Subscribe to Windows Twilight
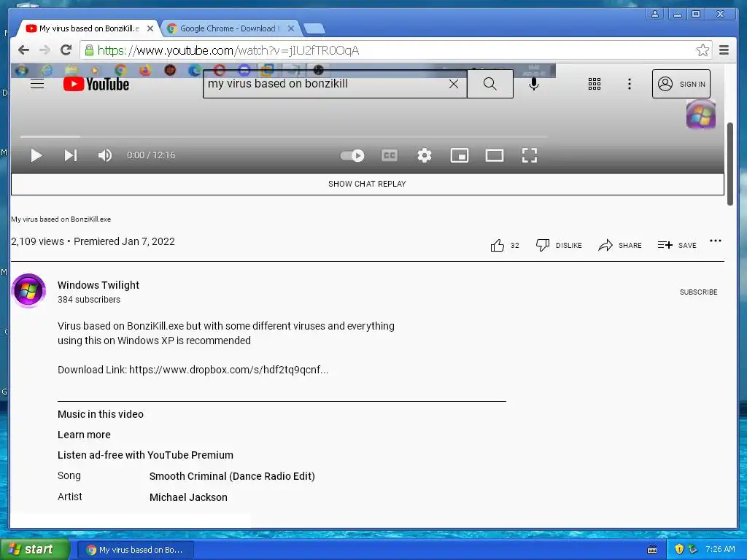This screenshot has width=747, height=560. coord(698,292)
